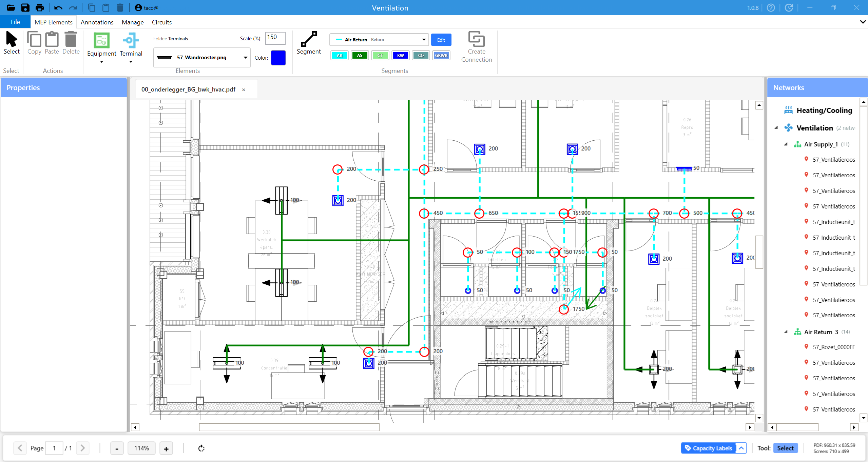
Task: Click the Capacity Labels button
Action: (708, 448)
